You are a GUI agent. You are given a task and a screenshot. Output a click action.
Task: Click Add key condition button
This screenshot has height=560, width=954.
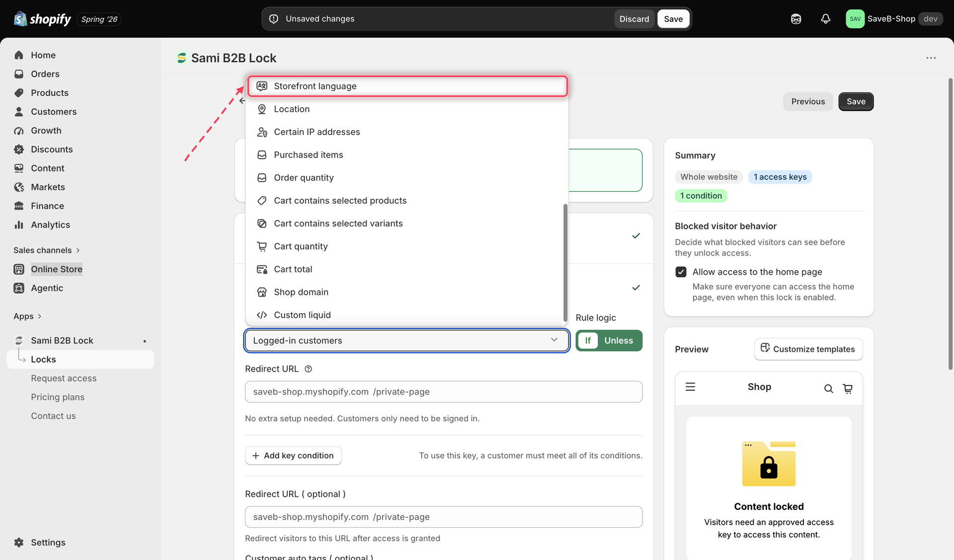(x=293, y=456)
